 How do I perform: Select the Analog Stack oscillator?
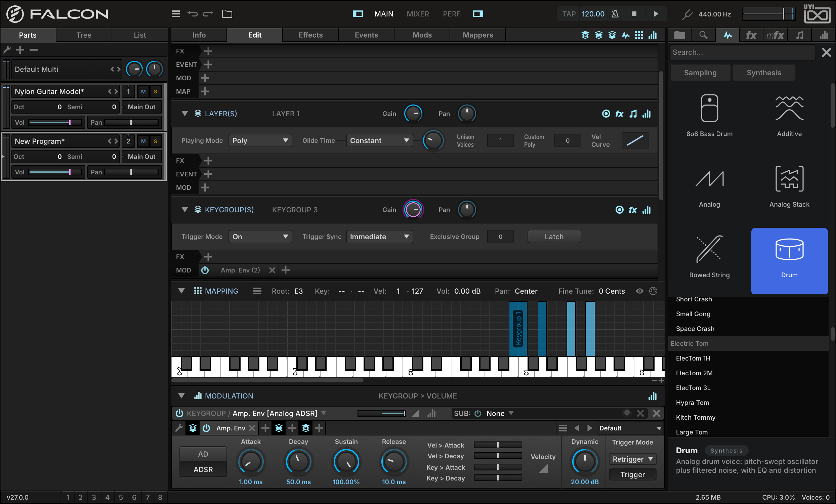coord(789,186)
